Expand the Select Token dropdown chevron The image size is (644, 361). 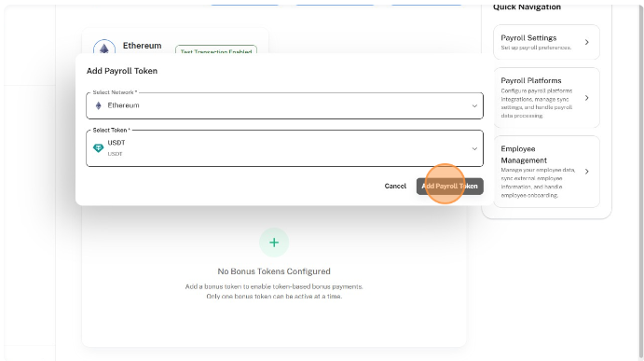(x=474, y=149)
